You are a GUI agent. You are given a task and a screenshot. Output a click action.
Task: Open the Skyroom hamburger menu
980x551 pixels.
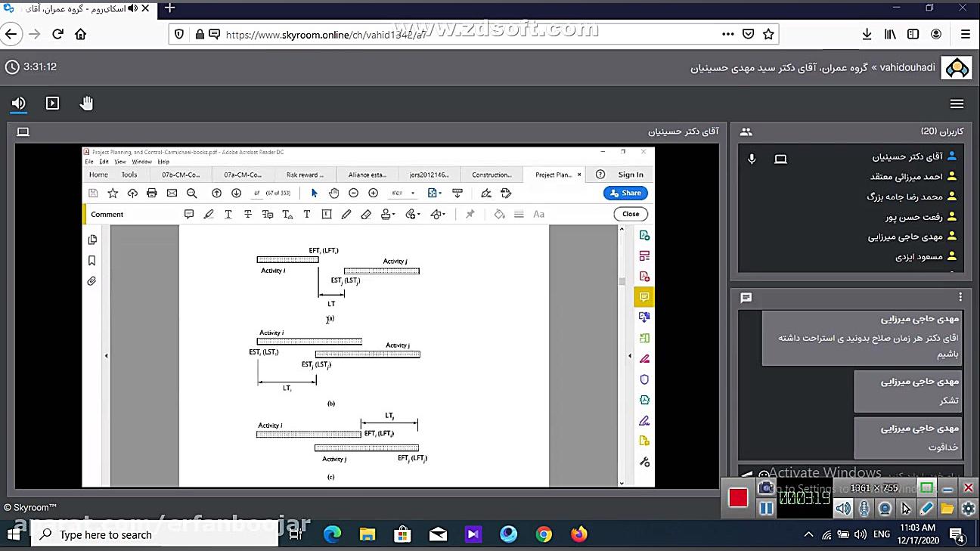tap(957, 104)
